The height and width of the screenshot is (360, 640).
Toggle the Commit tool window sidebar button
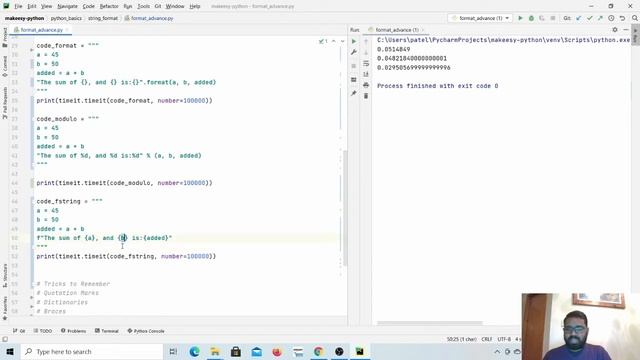[x=5, y=66]
